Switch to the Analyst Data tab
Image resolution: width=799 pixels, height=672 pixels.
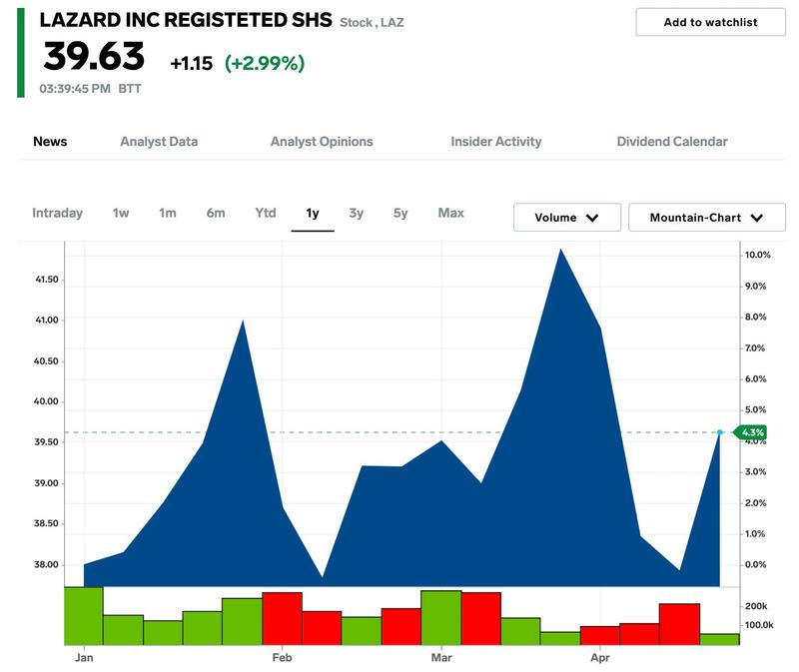[x=159, y=142]
